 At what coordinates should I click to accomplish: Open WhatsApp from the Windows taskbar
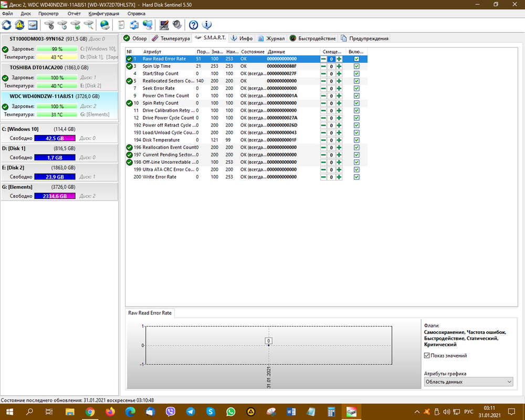pos(230,411)
